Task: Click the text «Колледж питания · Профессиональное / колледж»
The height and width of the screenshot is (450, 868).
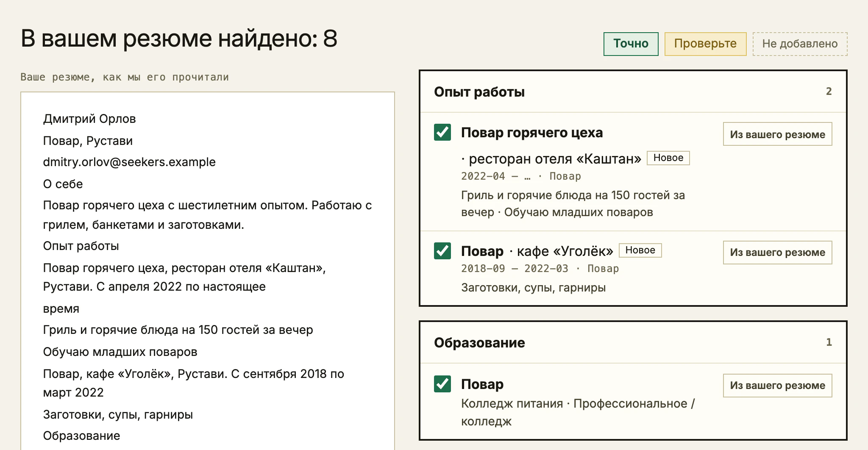Action: tap(578, 412)
